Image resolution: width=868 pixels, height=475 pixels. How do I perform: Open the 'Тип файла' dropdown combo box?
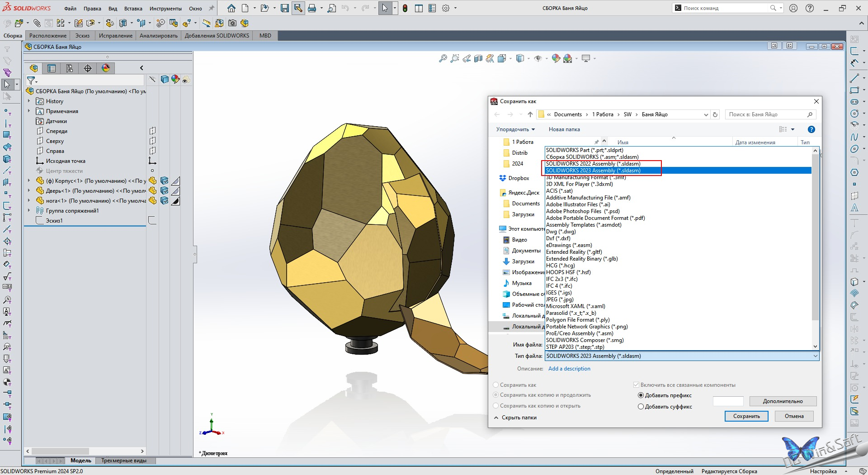point(682,356)
